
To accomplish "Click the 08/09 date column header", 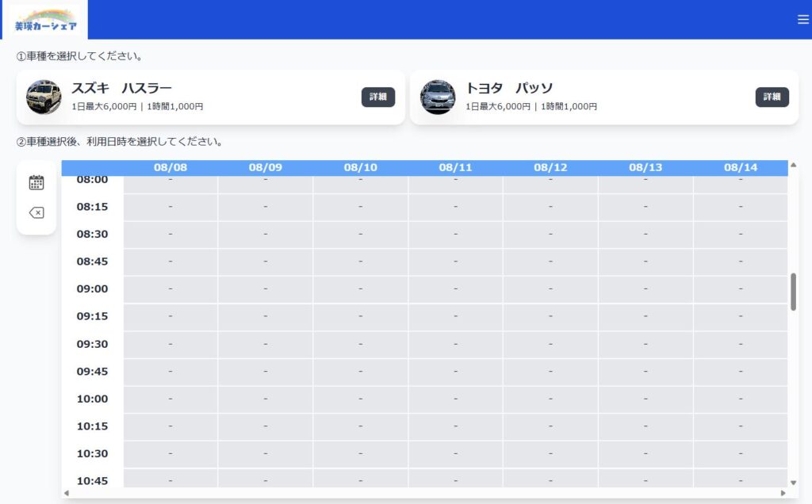I will pos(265,168).
